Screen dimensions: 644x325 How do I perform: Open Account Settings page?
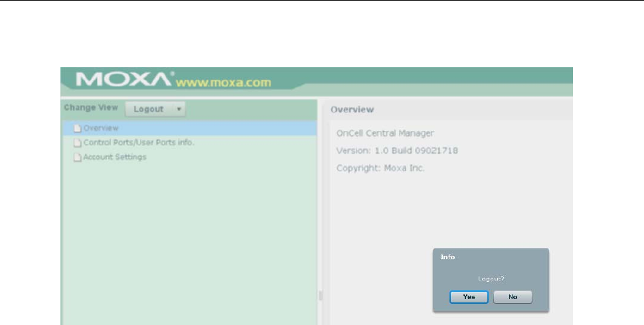(x=115, y=157)
